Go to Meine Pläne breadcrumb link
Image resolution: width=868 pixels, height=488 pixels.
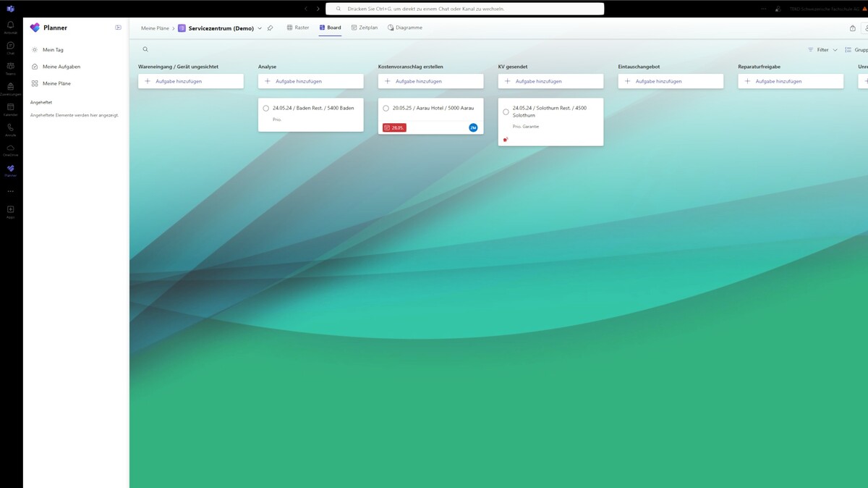pyautogui.click(x=155, y=28)
